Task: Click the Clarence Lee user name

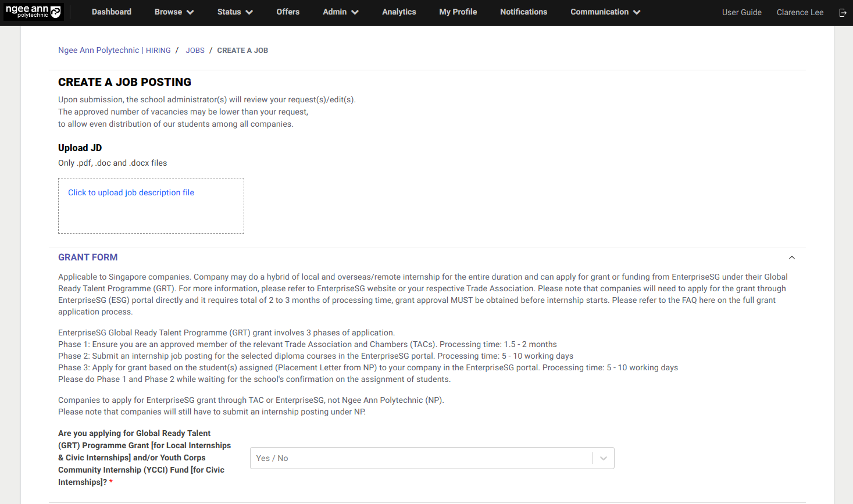Action: (x=800, y=12)
